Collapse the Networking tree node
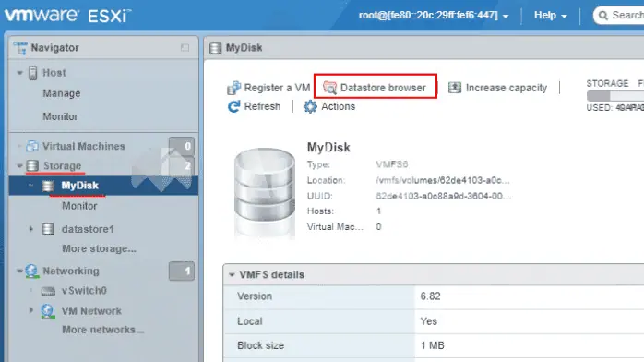Viewport: 644px width, 362px height. tap(19, 271)
